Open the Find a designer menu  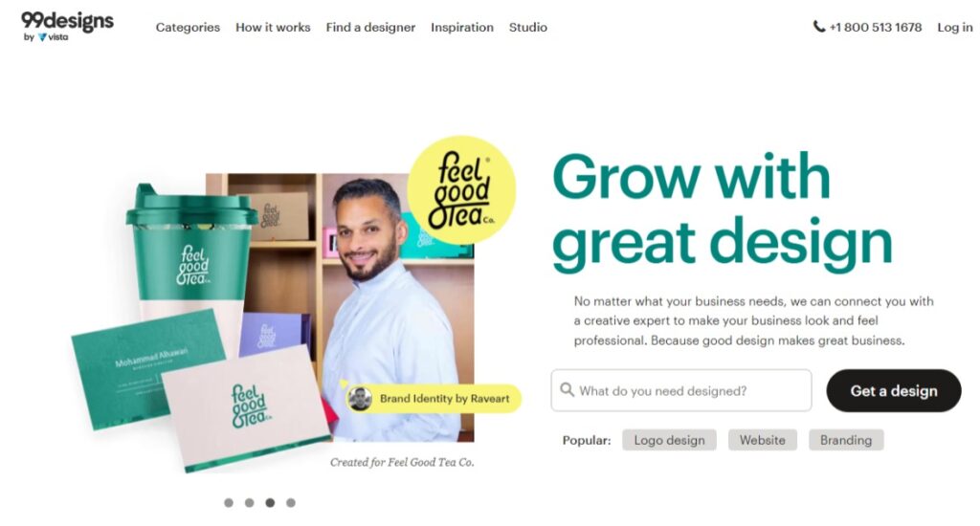[x=370, y=28]
